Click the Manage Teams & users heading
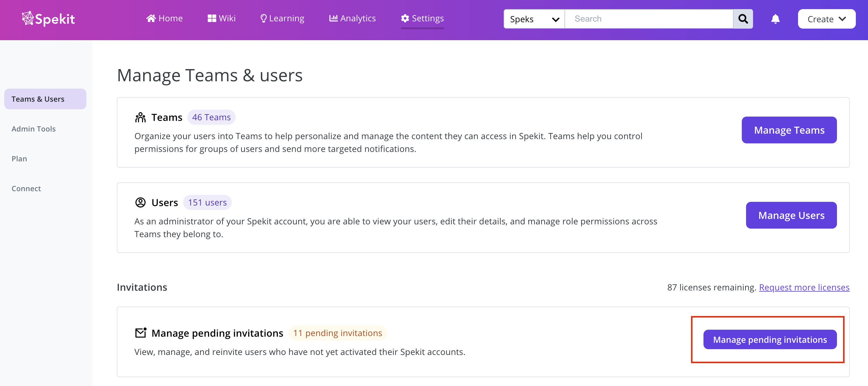 [210, 75]
